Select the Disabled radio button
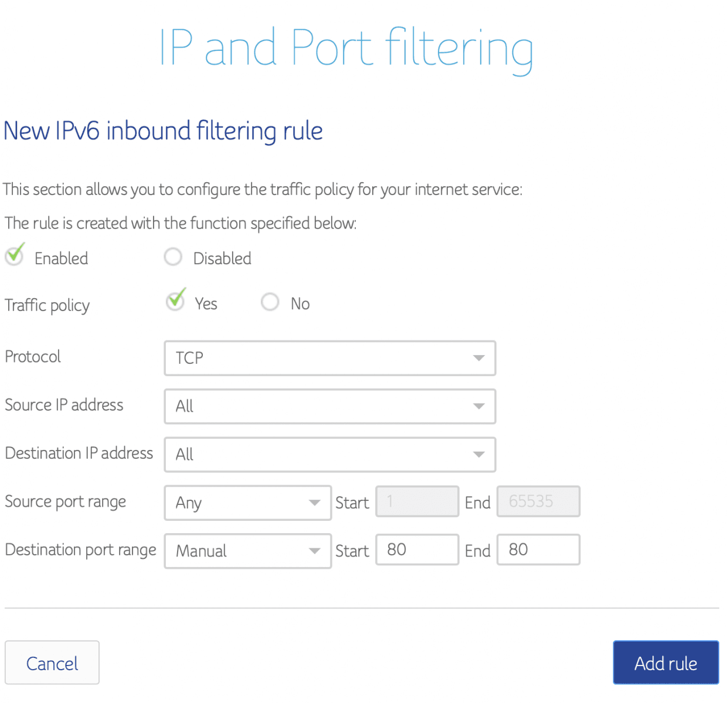This screenshot has width=728, height=703. tap(173, 257)
